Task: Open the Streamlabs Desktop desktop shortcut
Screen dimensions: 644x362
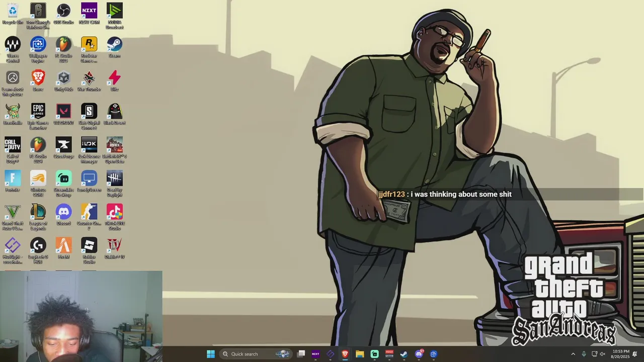Action: [x=63, y=184]
